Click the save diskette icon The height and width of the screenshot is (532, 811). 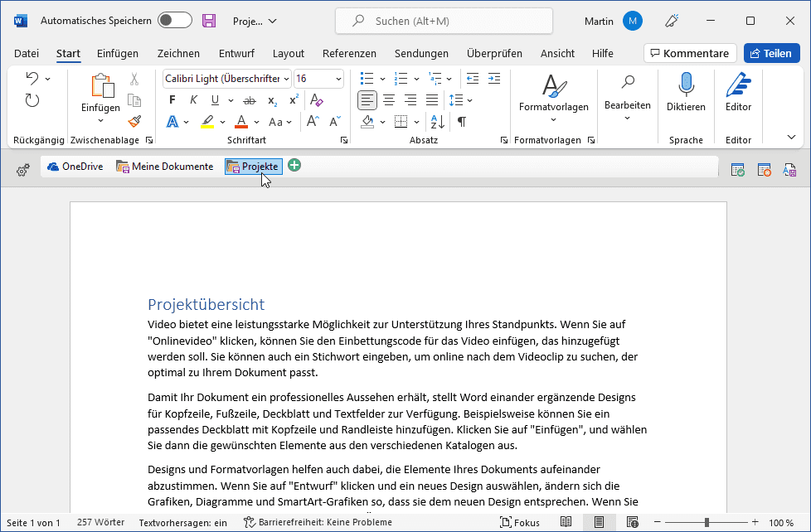pos(209,21)
